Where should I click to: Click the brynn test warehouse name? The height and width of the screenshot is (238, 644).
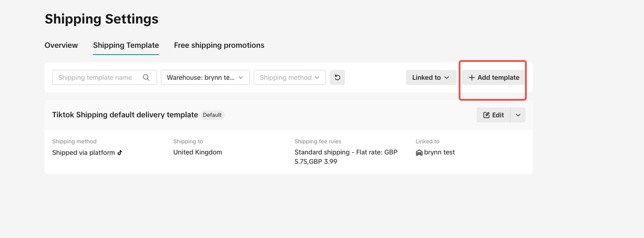point(439,152)
